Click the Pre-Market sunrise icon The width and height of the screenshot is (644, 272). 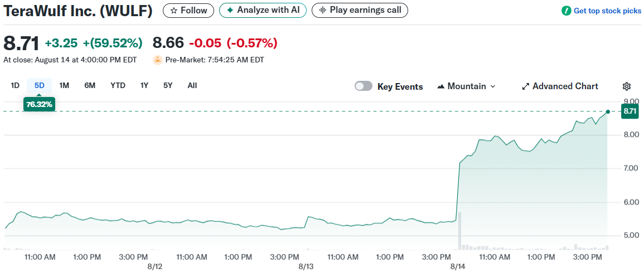158,60
